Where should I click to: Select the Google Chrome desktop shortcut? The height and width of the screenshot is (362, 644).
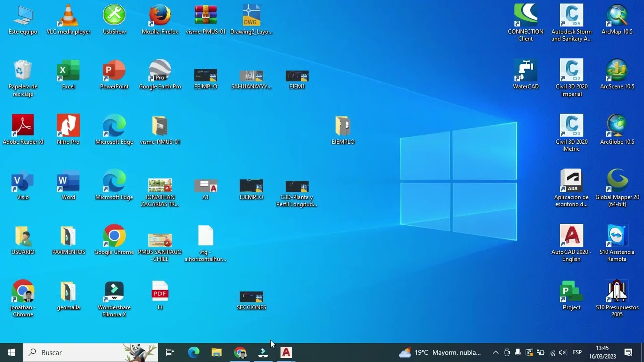pos(114,240)
